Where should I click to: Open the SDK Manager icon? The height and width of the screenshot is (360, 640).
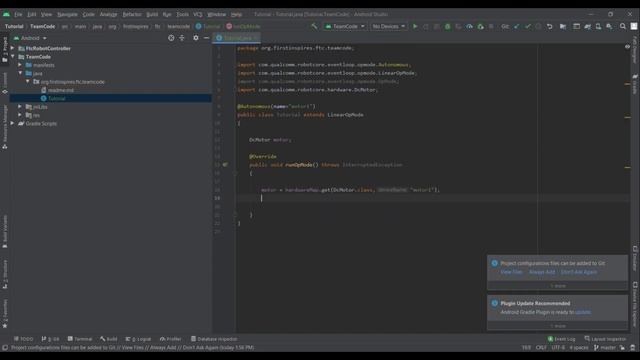pos(609,26)
